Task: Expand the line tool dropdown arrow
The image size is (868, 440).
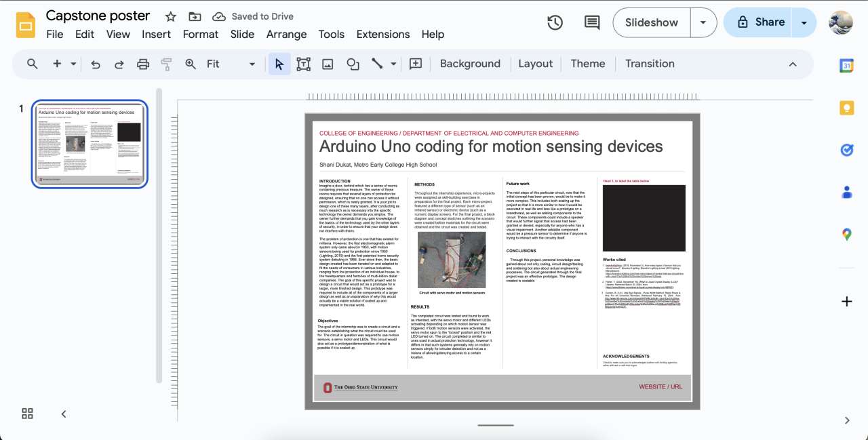Action: [393, 64]
